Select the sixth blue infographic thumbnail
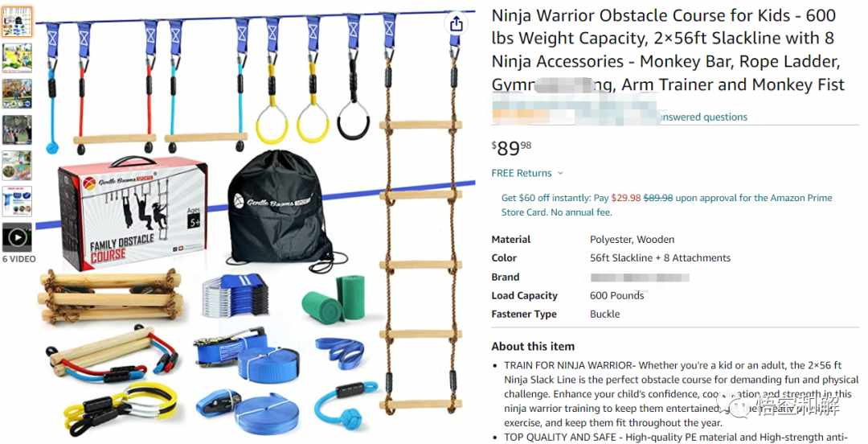868x444 pixels. tap(17, 201)
